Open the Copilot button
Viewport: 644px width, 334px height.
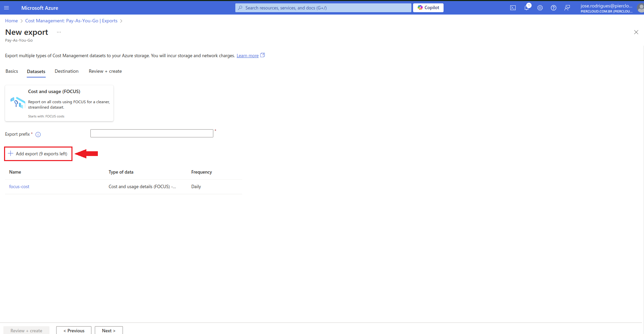(x=428, y=8)
